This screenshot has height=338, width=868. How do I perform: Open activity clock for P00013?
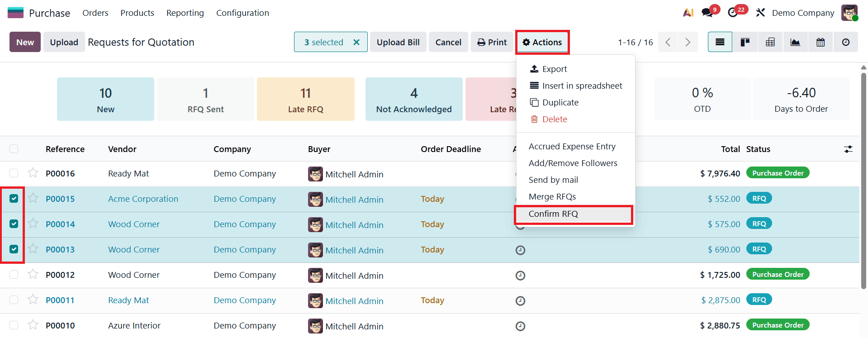[x=521, y=250]
